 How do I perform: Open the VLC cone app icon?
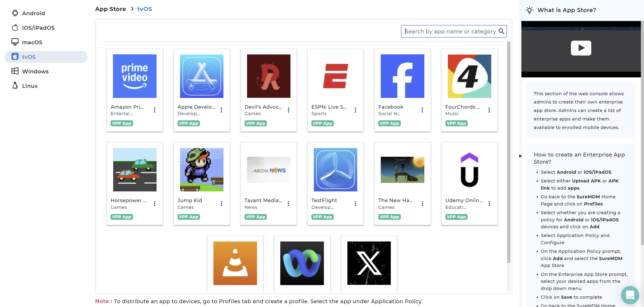(235, 263)
